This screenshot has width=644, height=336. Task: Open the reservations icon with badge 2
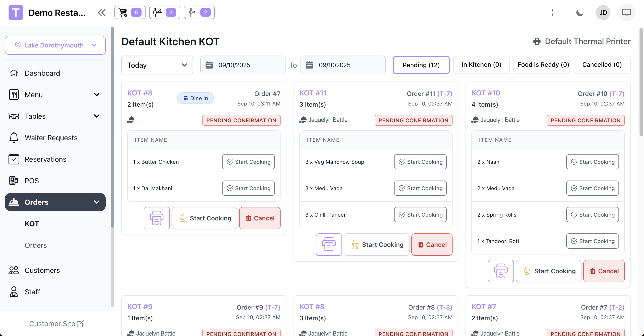coord(164,12)
